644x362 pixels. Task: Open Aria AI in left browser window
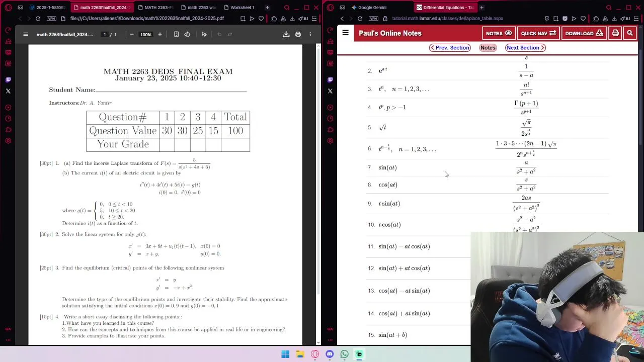click(304, 19)
